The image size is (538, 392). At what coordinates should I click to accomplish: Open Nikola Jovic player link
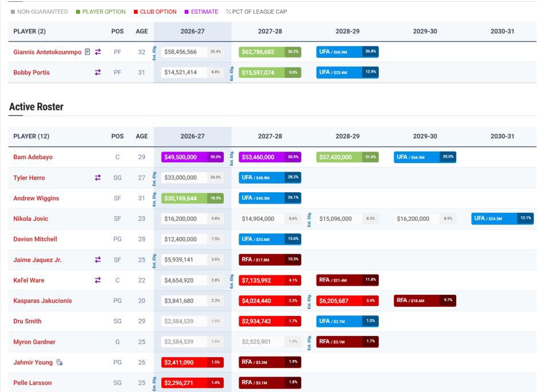pyautogui.click(x=30, y=219)
